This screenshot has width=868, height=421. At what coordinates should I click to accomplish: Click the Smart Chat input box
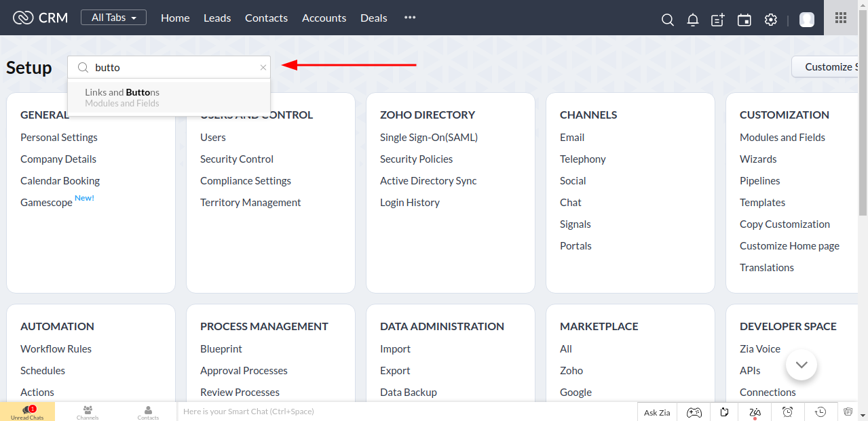407,412
